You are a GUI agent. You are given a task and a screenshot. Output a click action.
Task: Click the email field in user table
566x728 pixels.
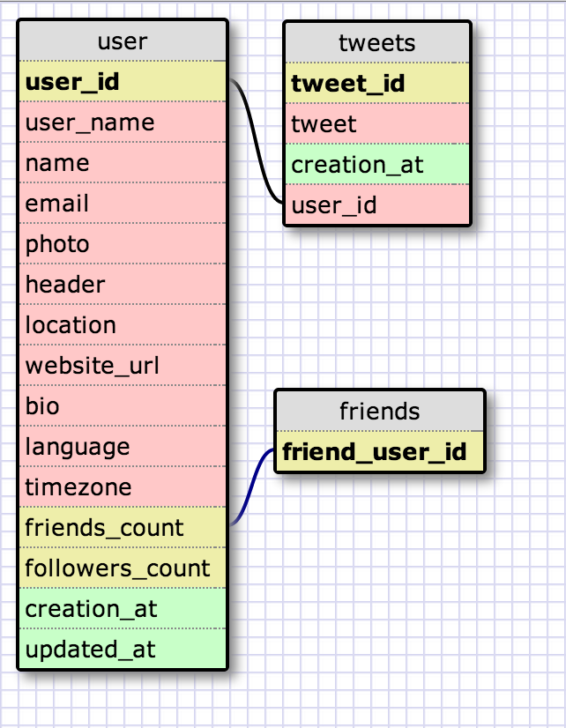click(x=123, y=204)
